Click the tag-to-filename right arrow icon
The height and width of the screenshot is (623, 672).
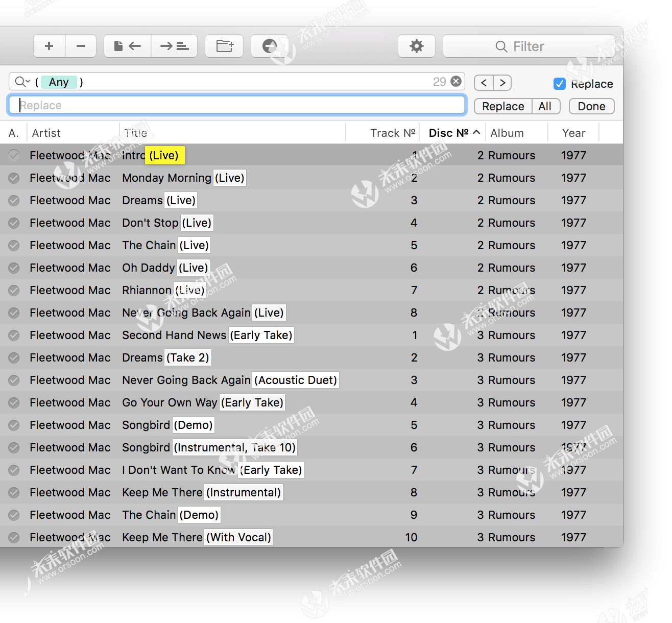pos(174,46)
